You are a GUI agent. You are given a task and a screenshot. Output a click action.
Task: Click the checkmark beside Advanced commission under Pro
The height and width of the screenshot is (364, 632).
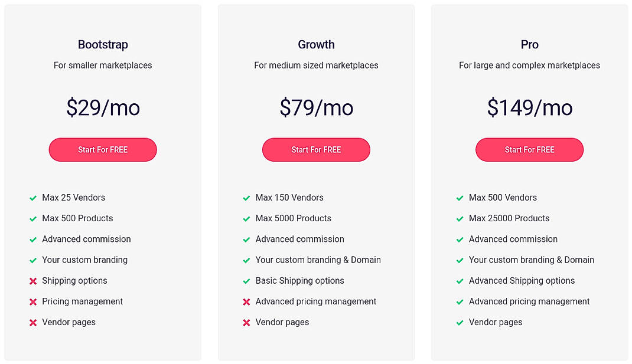[460, 239]
